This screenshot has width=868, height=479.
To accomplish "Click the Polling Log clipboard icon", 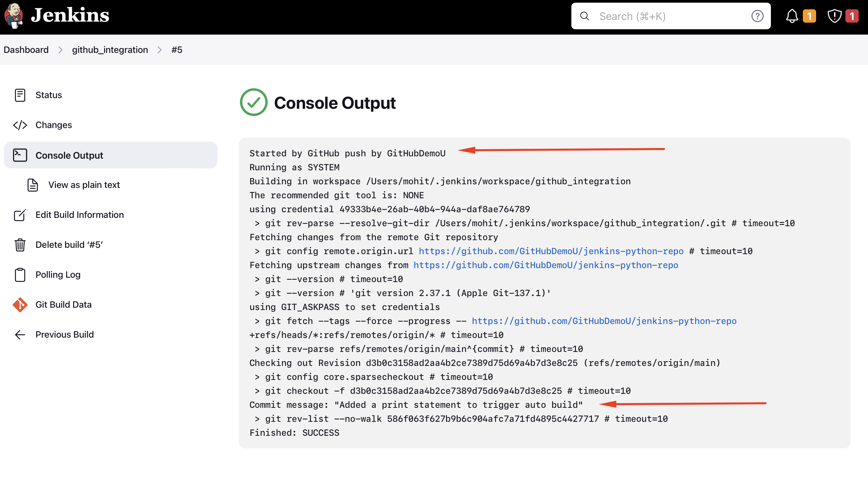I will (20, 275).
